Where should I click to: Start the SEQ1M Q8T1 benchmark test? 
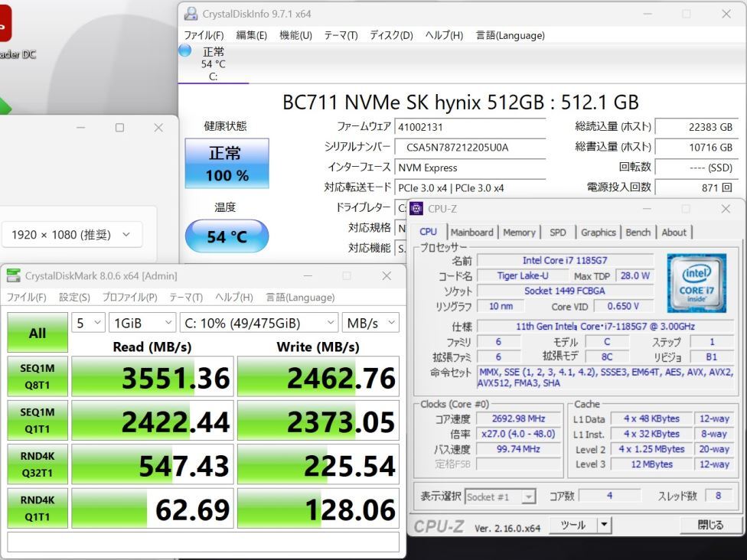pos(37,376)
